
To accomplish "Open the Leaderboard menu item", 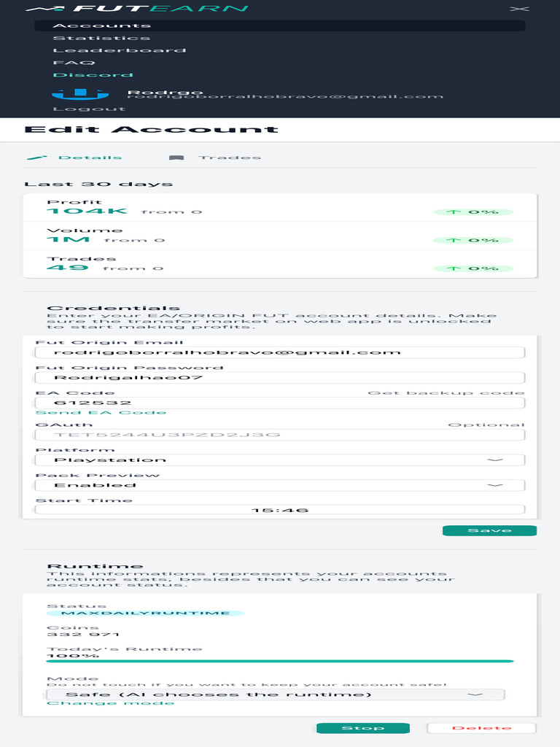I will tap(119, 50).
